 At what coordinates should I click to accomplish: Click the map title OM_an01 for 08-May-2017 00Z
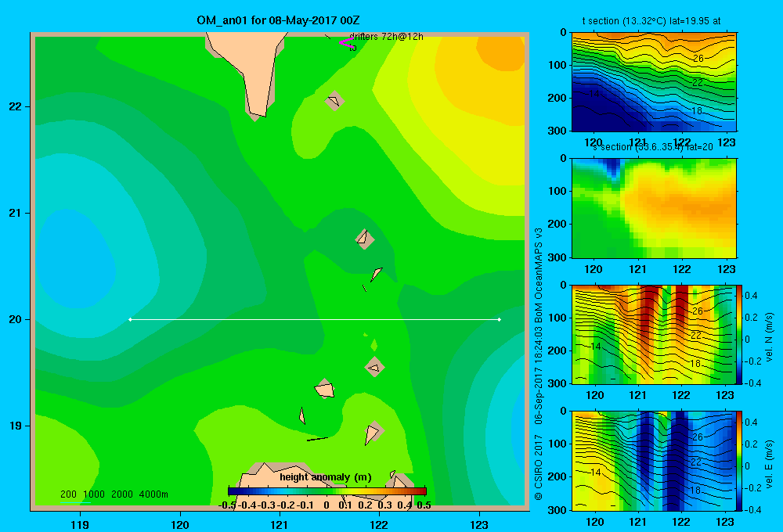click(x=278, y=20)
